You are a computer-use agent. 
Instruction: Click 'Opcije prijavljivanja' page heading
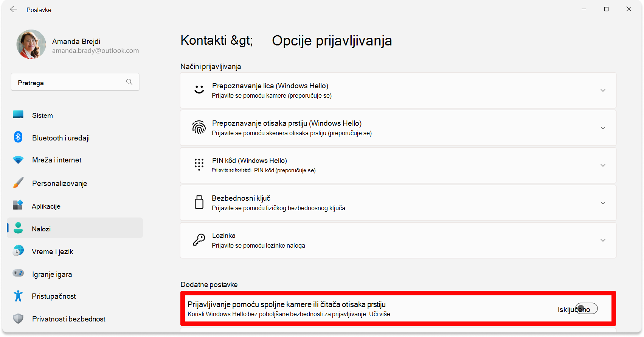332,41
